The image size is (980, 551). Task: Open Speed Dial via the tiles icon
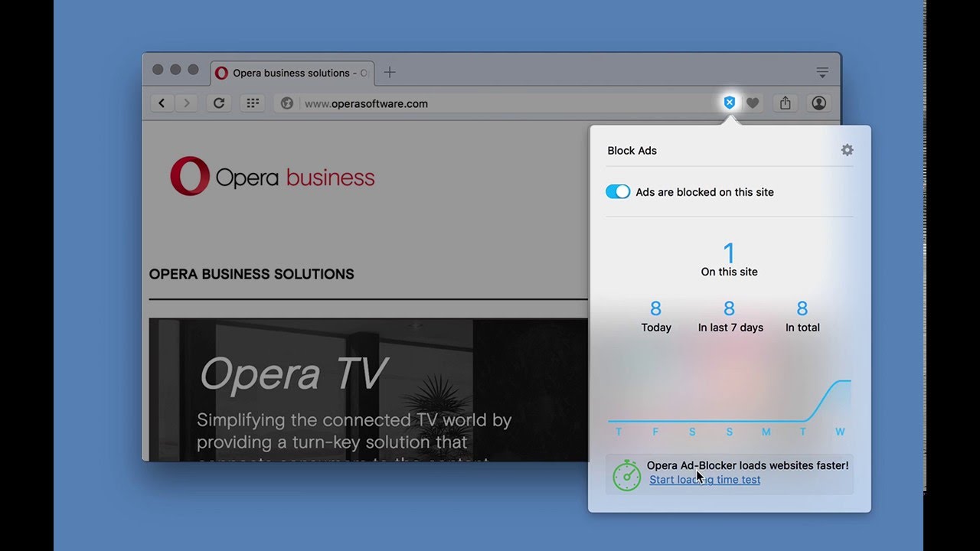tap(253, 103)
